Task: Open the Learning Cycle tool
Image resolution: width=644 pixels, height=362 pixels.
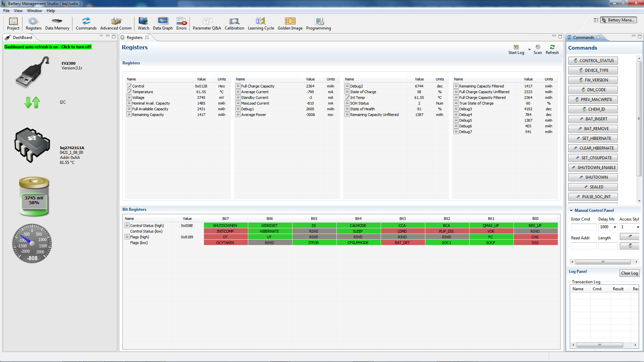Action: pos(261,24)
